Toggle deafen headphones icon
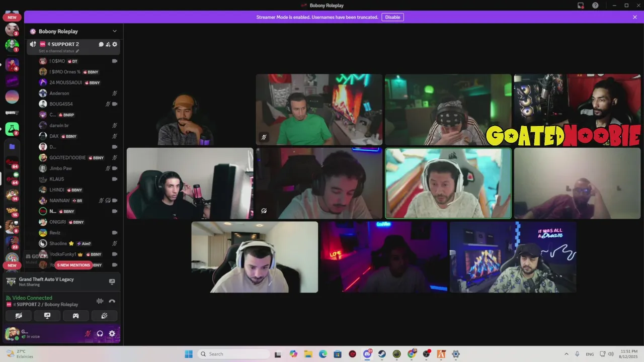This screenshot has width=644, height=362. (x=100, y=333)
